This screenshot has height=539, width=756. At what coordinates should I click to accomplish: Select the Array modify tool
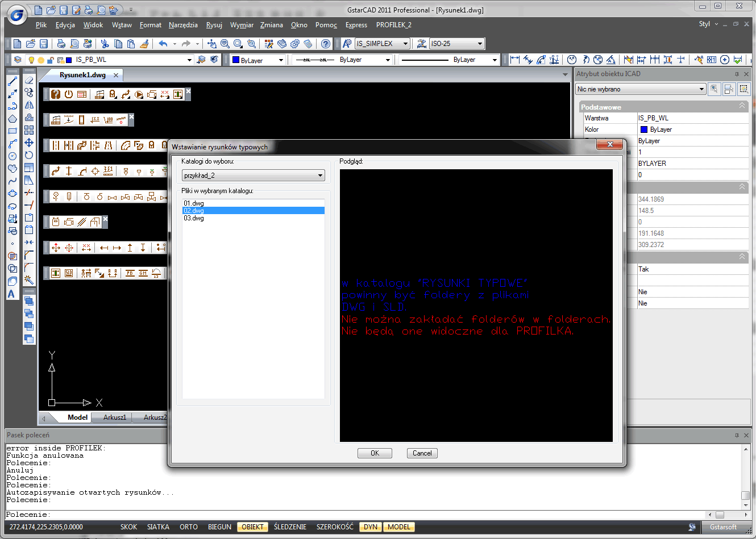click(29, 130)
